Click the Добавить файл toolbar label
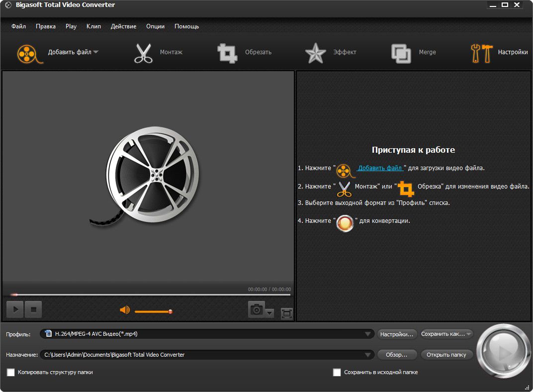The width and height of the screenshot is (533, 392). click(x=70, y=52)
